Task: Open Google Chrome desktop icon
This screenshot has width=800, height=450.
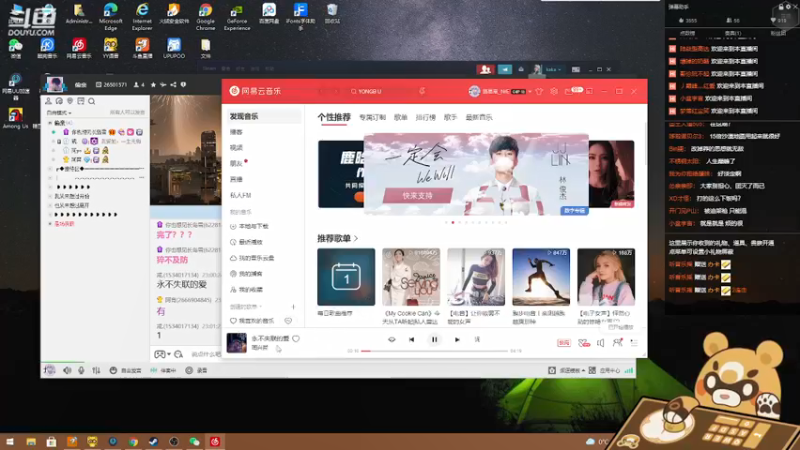Action: click(205, 16)
